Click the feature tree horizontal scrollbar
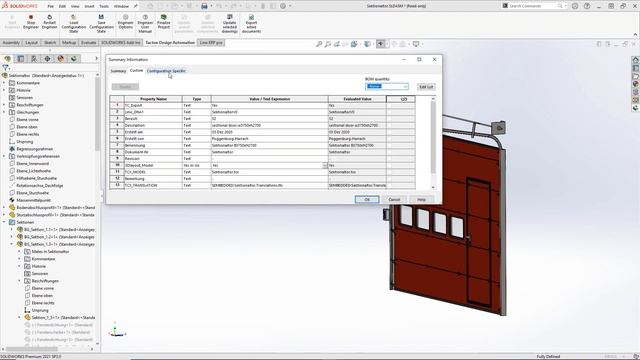This screenshot has width=640, height=360. tap(31, 349)
